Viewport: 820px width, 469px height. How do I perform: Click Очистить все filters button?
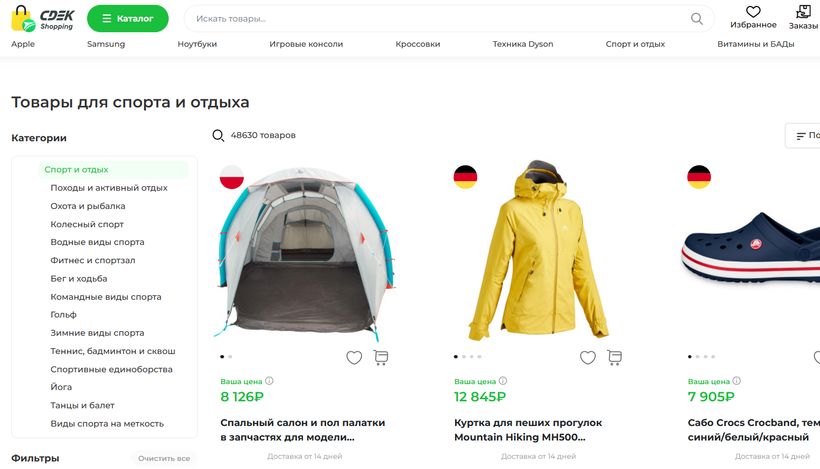(163, 458)
